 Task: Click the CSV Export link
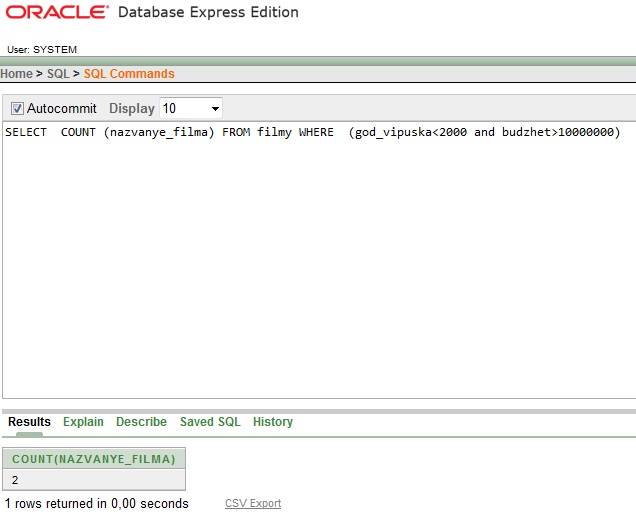253,503
